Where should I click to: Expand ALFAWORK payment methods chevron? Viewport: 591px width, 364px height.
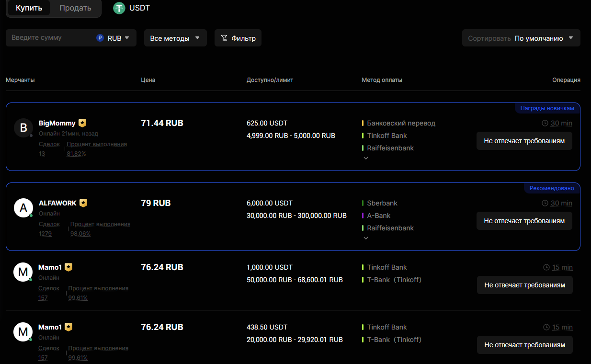click(366, 238)
